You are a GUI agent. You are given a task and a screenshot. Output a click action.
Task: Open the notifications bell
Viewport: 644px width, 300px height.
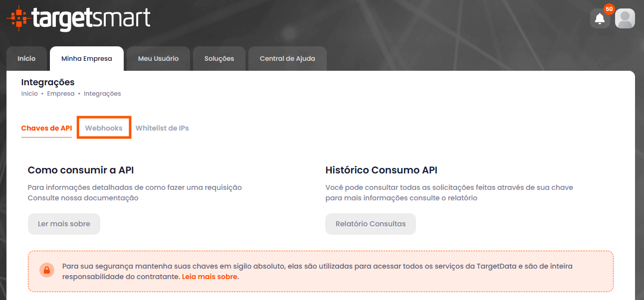[600, 19]
